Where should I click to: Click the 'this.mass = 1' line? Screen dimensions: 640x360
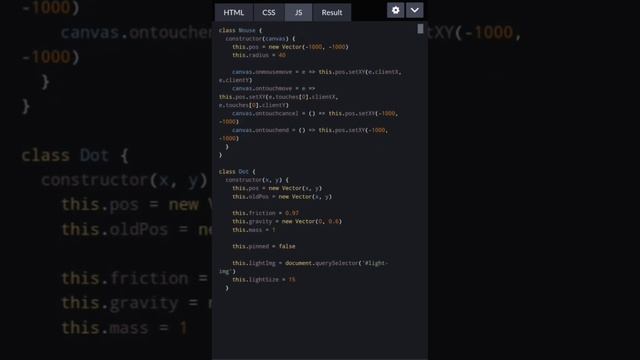(253, 230)
